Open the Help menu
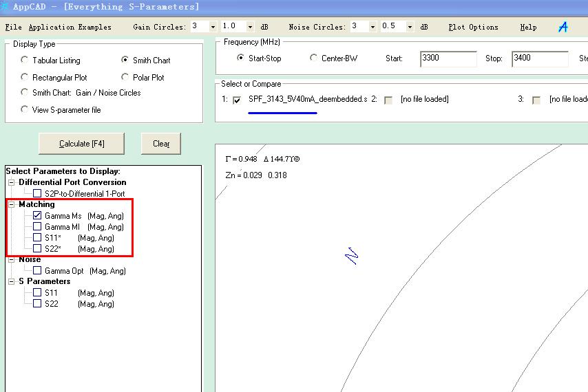Viewport: 588px width, 392px height. click(528, 27)
